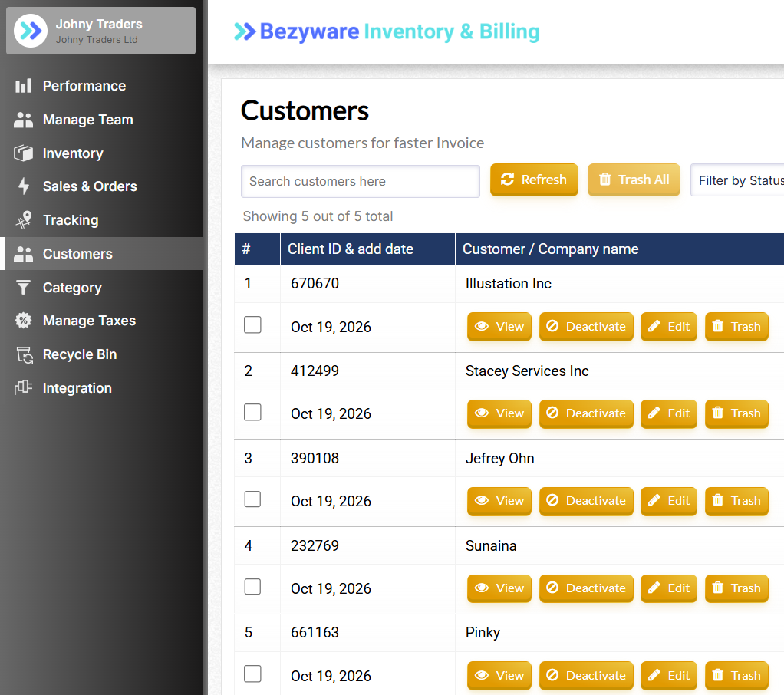Click the Customer / Company name header

[551, 249]
